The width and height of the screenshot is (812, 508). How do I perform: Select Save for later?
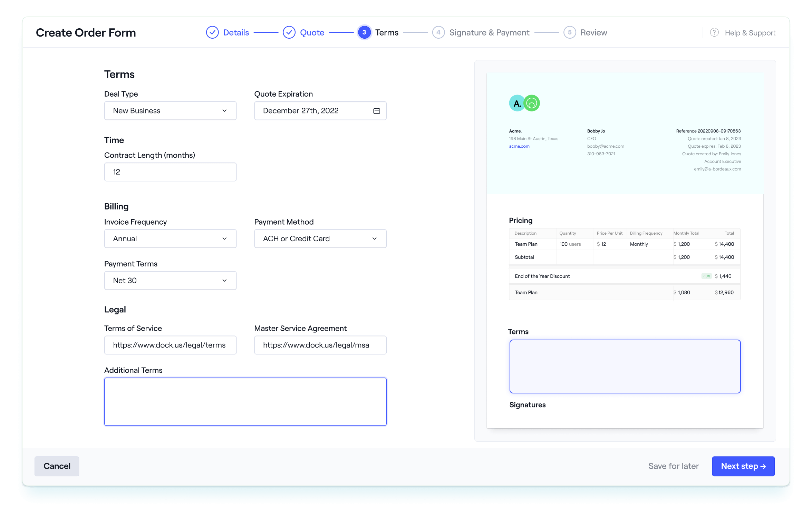point(673,466)
